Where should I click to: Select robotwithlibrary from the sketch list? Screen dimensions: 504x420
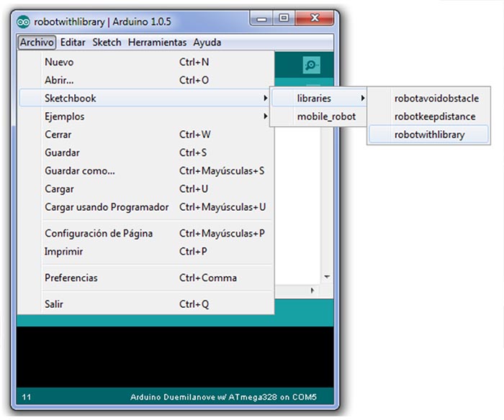click(429, 134)
